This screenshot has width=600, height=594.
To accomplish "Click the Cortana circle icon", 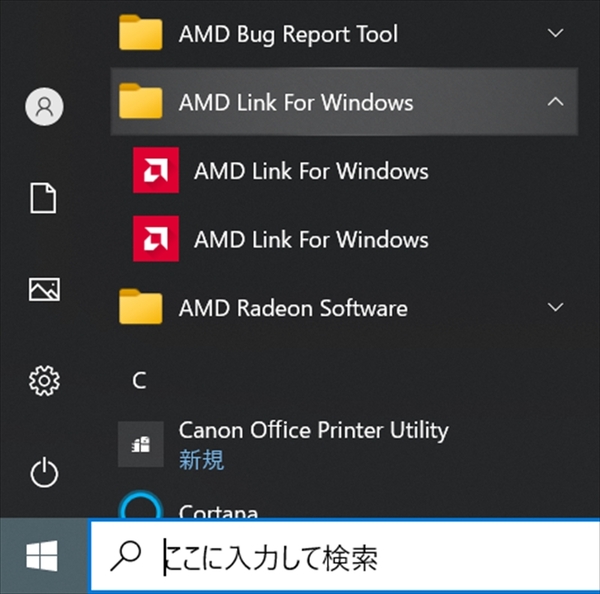I will click(140, 505).
